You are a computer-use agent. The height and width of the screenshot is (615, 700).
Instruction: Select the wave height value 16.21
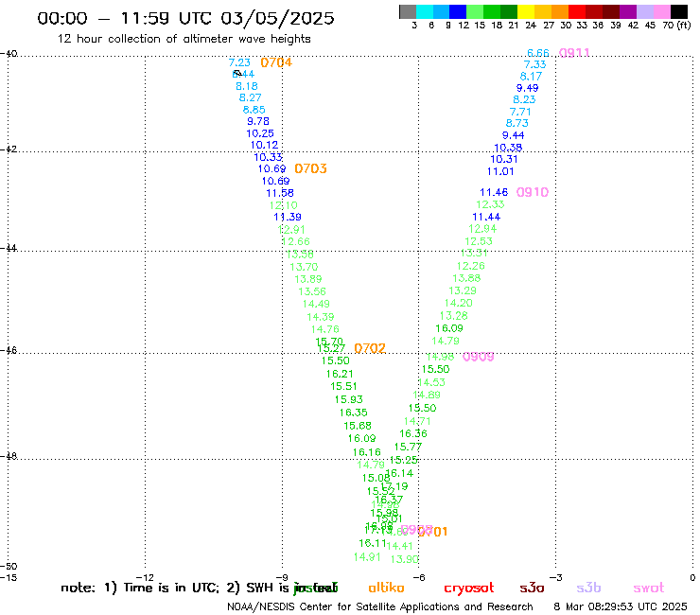point(340,374)
